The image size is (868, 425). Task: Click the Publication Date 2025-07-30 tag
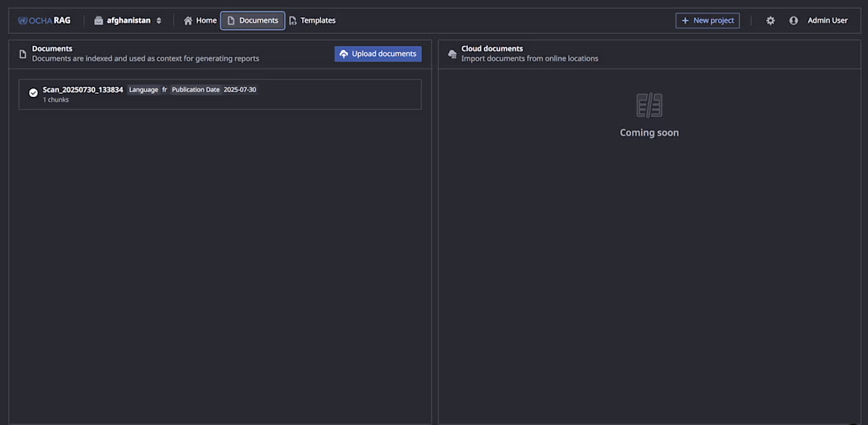214,90
